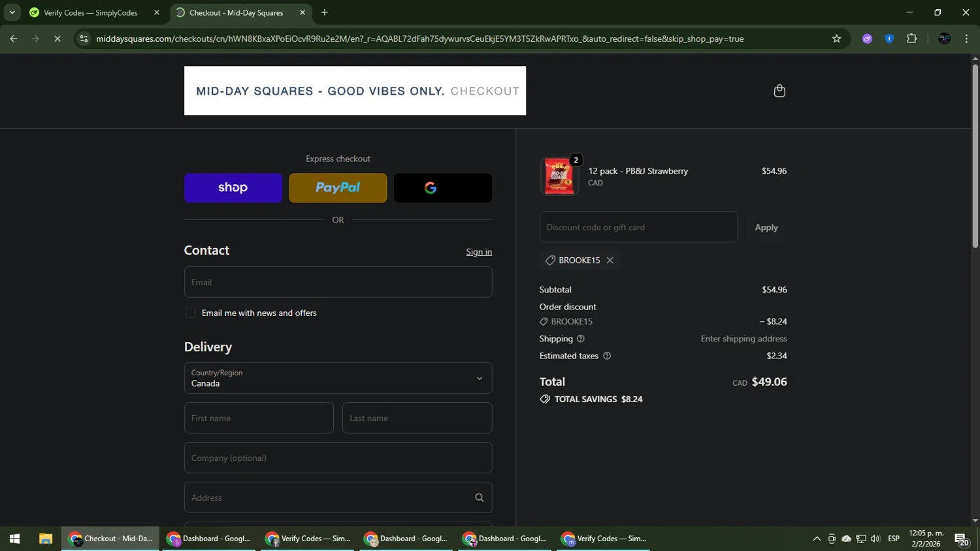The width and height of the screenshot is (980, 551).
Task: Go back to the previous page
Action: [x=13, y=39]
